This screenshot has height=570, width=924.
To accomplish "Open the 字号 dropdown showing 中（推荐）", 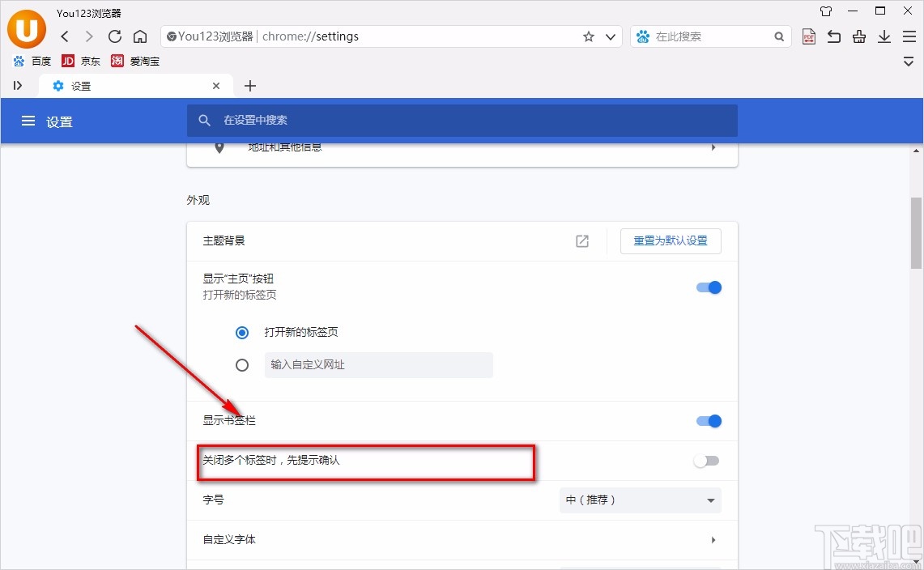I will click(x=640, y=500).
